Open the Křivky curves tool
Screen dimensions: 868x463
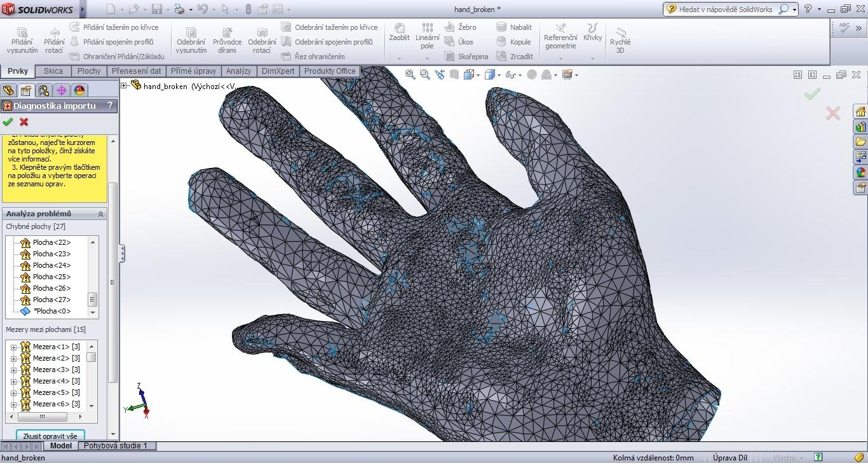(x=592, y=32)
